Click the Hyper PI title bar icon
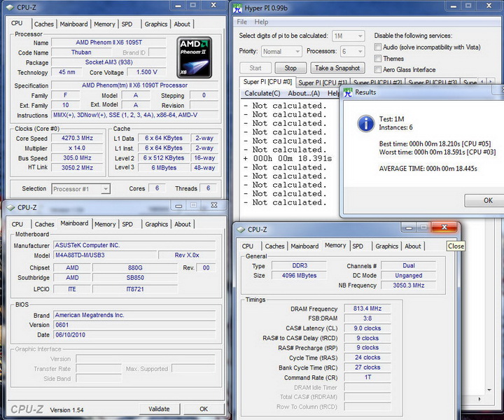 click(x=237, y=8)
